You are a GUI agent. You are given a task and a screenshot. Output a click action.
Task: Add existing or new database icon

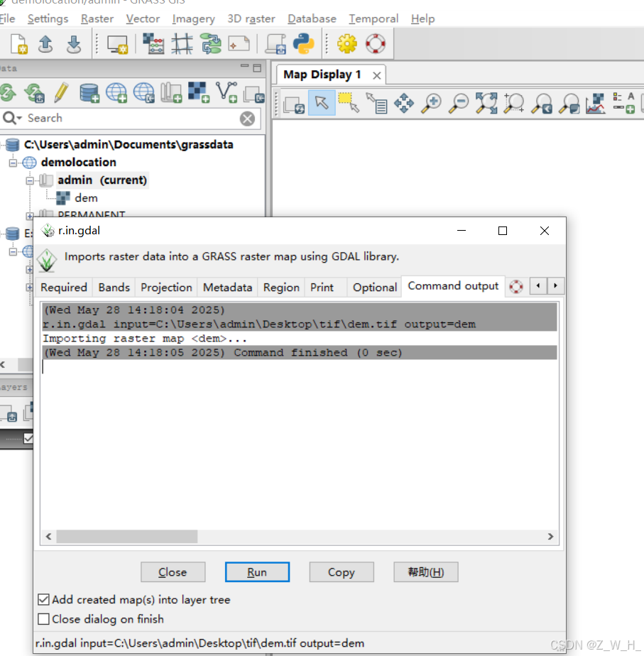pyautogui.click(x=89, y=92)
